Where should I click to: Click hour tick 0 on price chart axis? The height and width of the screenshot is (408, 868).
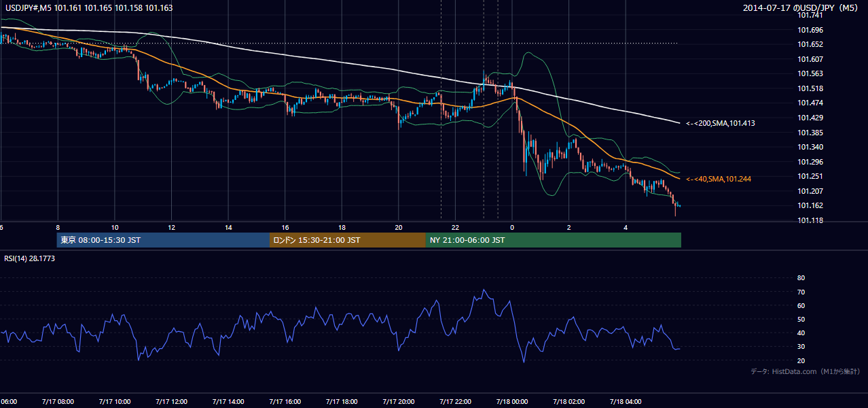[x=513, y=228]
